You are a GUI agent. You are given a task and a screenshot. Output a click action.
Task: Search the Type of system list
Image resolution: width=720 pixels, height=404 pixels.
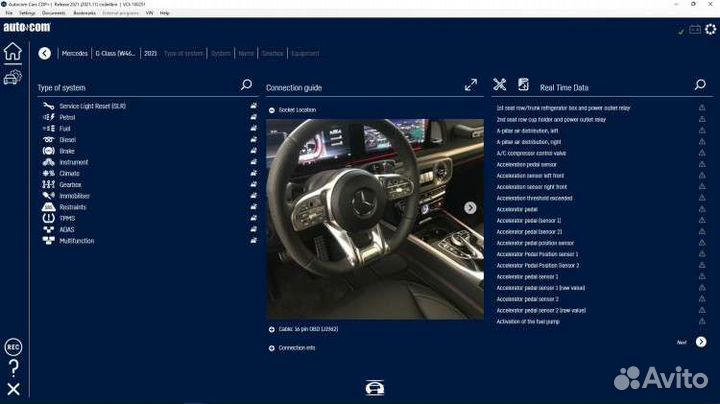point(246,84)
